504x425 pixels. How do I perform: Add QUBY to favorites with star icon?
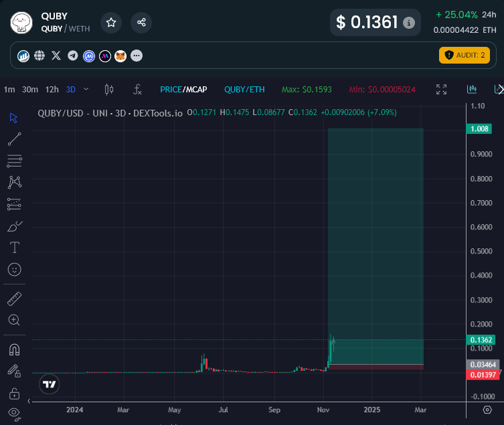click(x=111, y=23)
